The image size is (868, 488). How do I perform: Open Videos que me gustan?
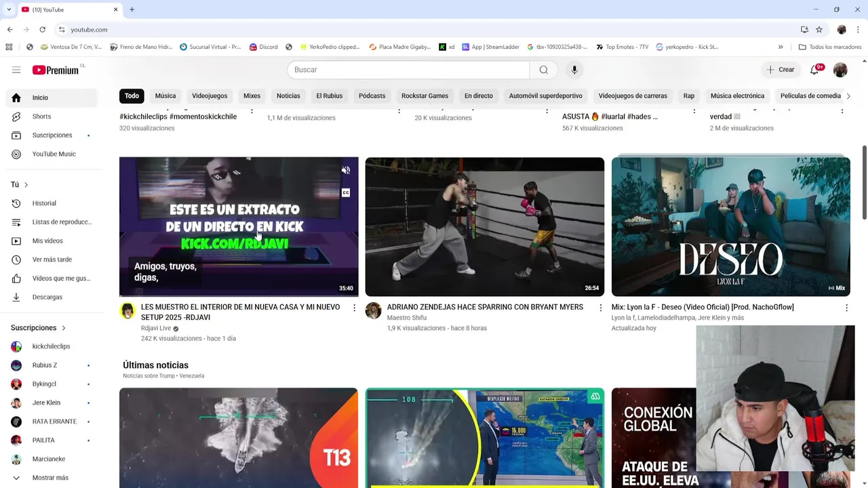click(52, 279)
